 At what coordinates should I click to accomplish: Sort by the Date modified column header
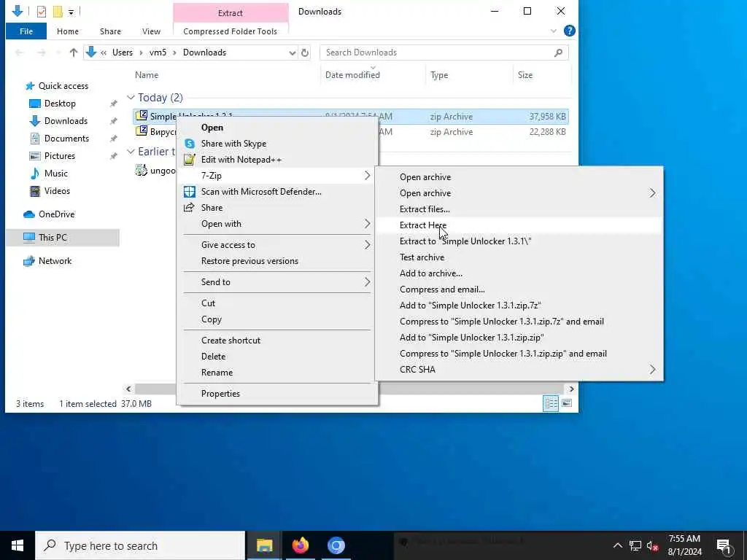[x=373, y=75]
